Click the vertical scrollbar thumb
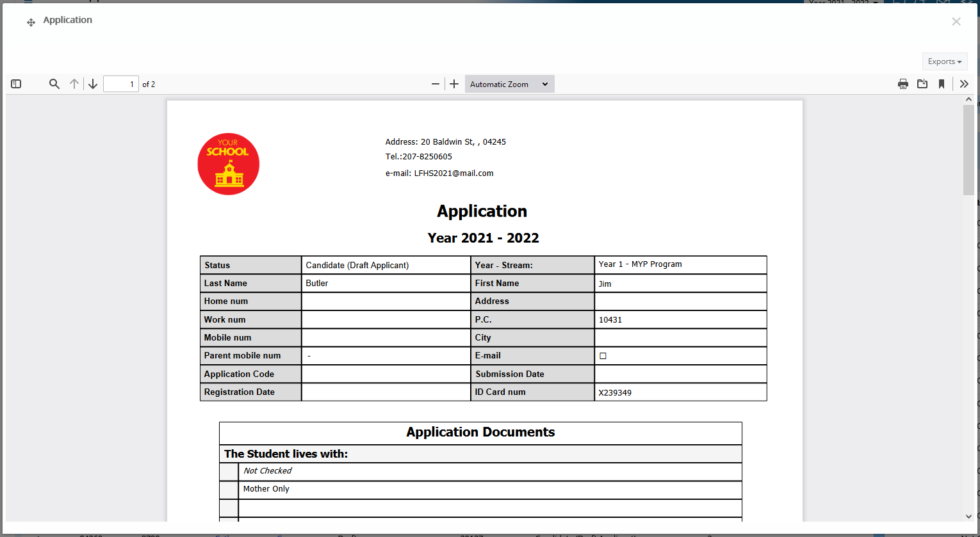The width and height of the screenshot is (980, 537). (968, 150)
